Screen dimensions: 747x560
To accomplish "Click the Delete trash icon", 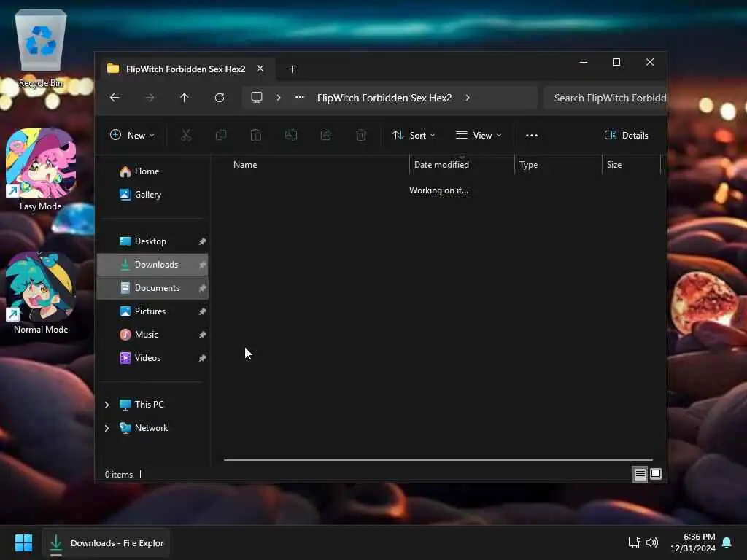I will point(361,135).
